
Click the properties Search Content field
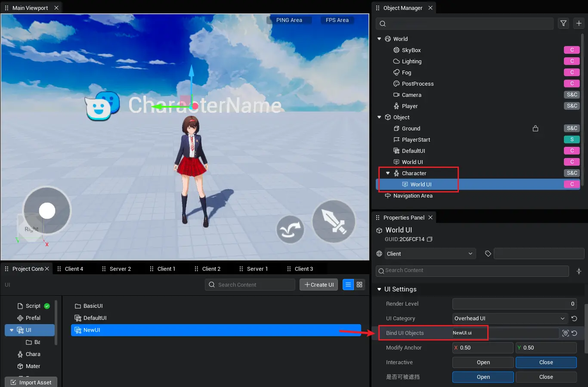click(472, 271)
